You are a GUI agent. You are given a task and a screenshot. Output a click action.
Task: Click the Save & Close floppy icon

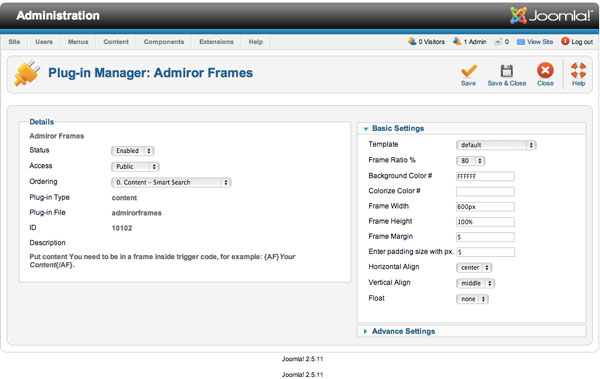click(x=507, y=71)
